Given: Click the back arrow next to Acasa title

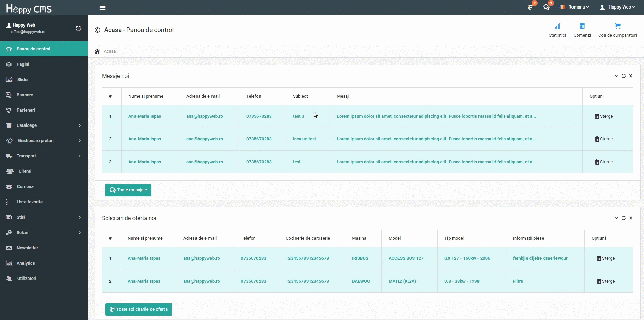Looking at the screenshot, I should pos(97,30).
